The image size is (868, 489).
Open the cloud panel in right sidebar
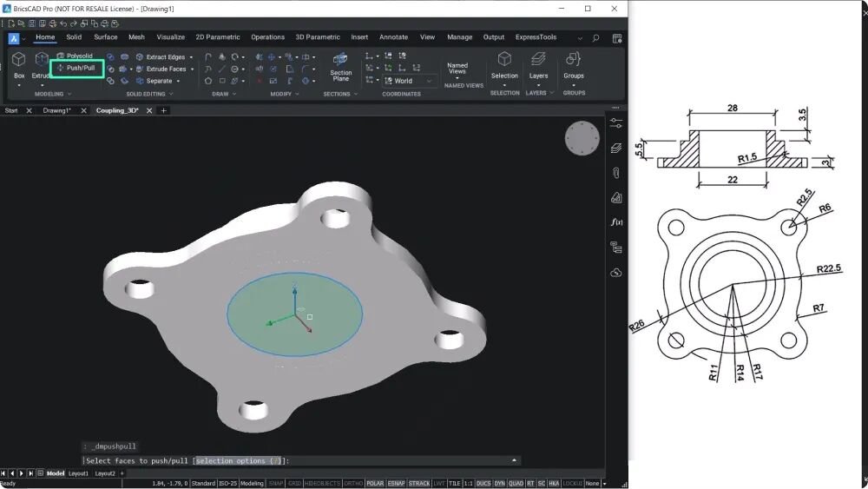(616, 273)
